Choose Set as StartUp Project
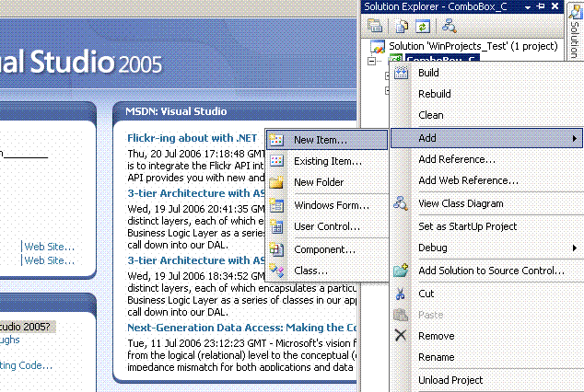 click(x=486, y=226)
